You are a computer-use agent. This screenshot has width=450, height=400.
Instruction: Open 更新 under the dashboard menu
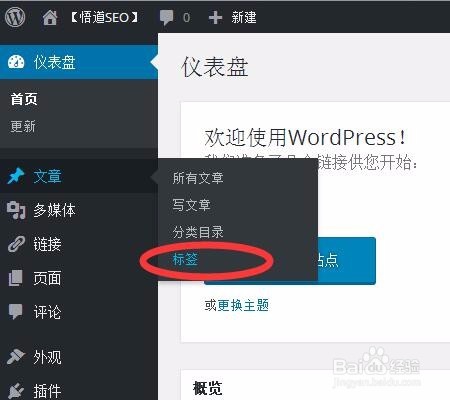pos(23,126)
